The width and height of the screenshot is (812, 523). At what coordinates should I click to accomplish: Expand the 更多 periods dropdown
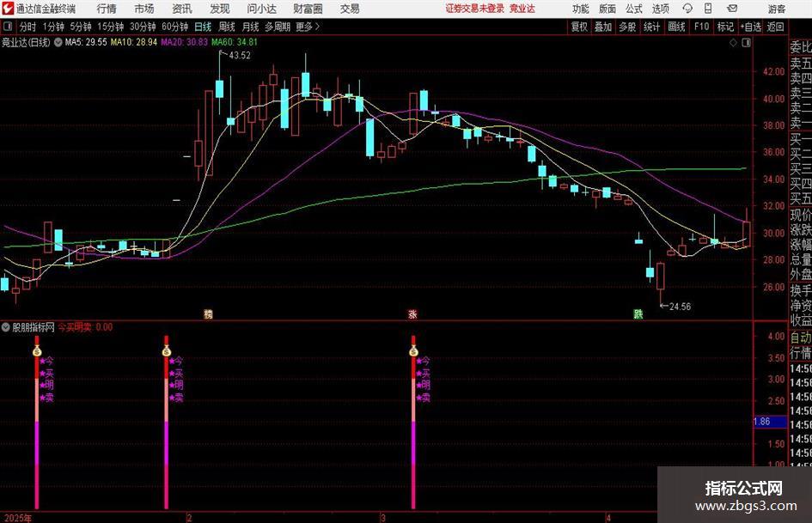pos(308,27)
